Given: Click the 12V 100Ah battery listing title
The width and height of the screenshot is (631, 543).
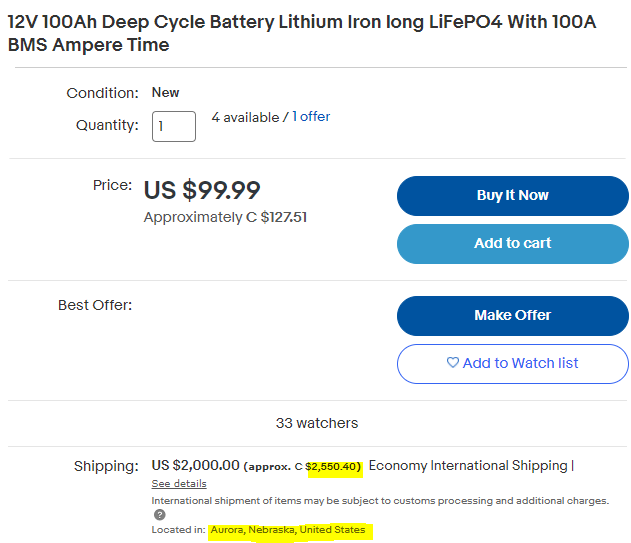Looking at the screenshot, I should tap(302, 33).
